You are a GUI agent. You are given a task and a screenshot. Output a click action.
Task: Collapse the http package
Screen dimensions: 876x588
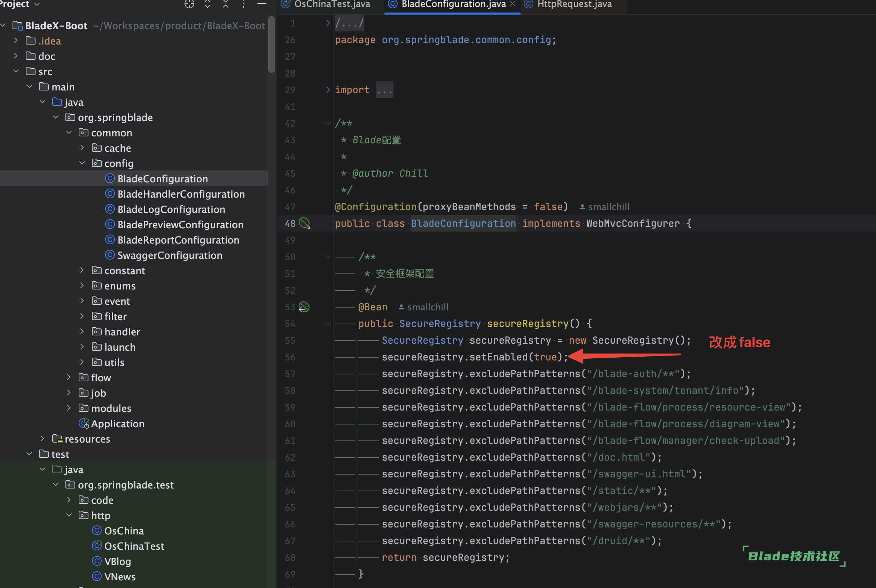[x=69, y=515]
